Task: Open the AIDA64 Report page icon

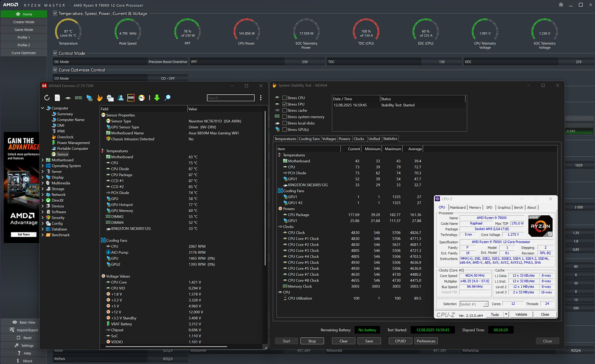Action: (57, 98)
